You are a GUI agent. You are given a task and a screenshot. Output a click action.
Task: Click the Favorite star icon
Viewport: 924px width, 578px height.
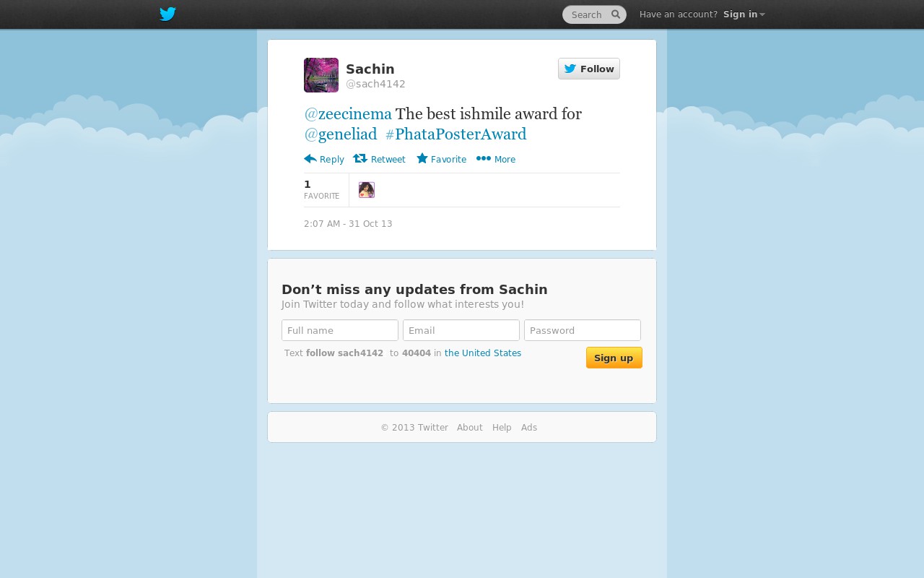coord(422,158)
